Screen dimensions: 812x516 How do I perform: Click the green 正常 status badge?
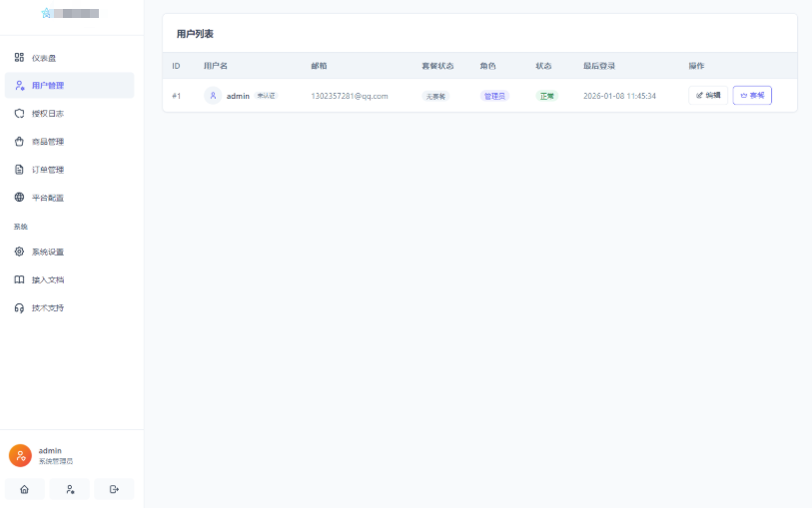(547, 96)
